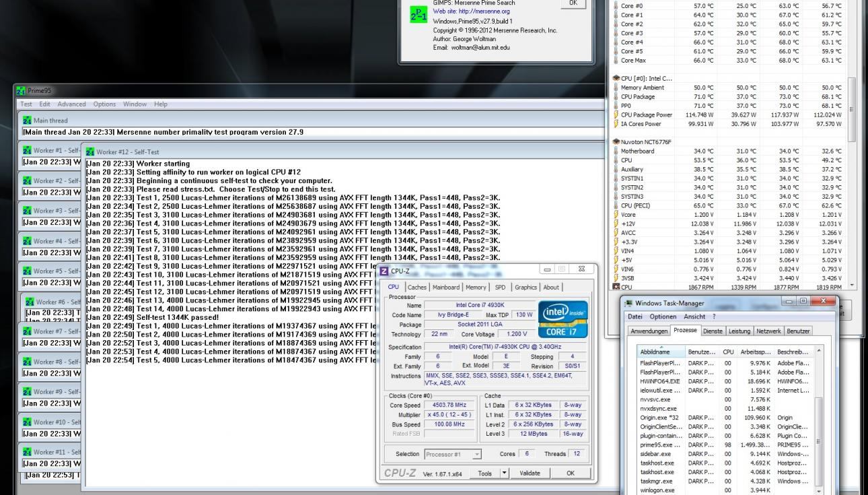Switch to the Anwendungen tab in Task-Manager
868x495 pixels.
649,331
